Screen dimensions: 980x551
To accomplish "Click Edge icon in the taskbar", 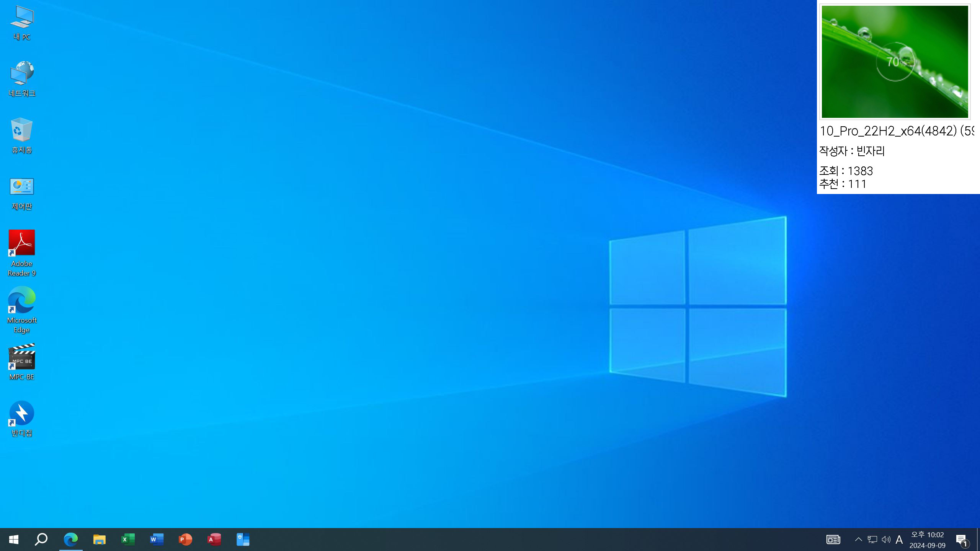I will pyautogui.click(x=71, y=540).
